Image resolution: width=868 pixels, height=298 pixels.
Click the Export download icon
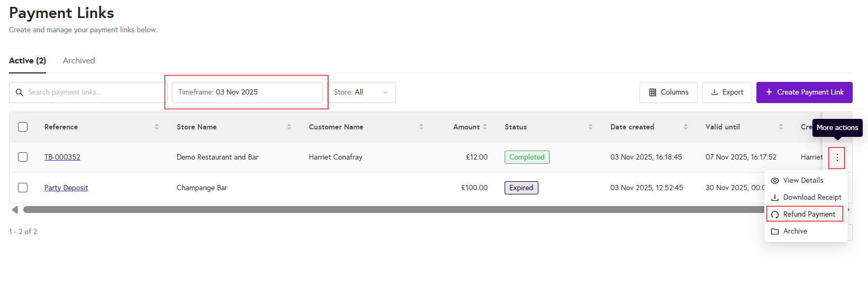pos(715,92)
